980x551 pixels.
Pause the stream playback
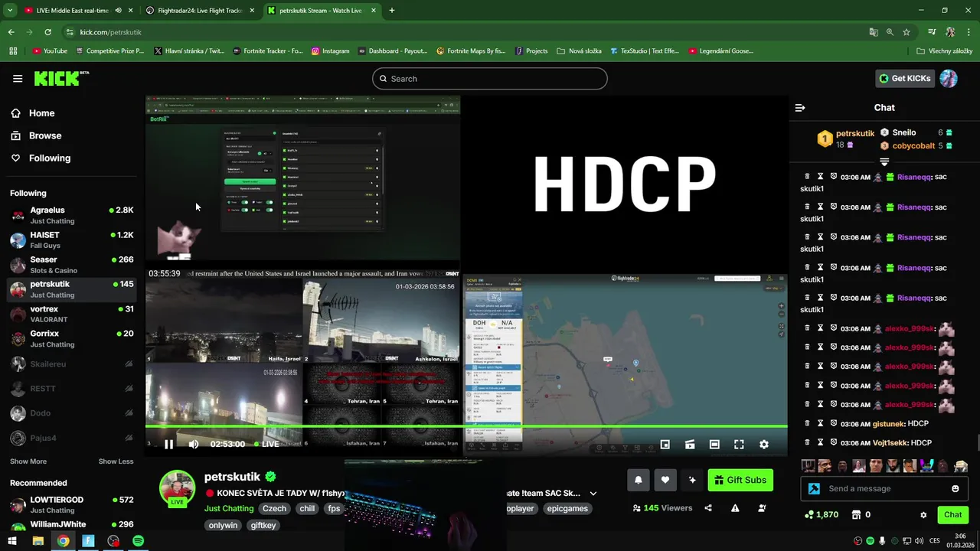pyautogui.click(x=168, y=444)
